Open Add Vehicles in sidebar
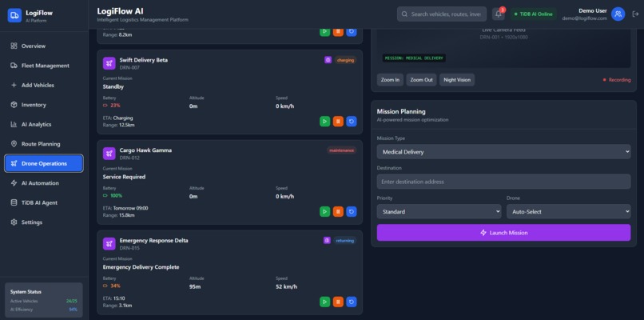This screenshot has width=644, height=320. tap(44, 85)
